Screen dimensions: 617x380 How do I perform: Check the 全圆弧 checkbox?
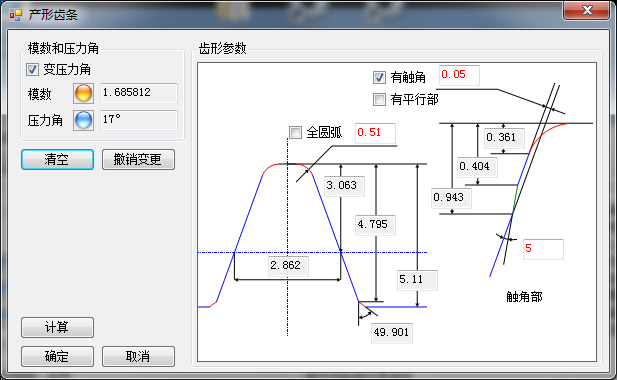coord(295,132)
